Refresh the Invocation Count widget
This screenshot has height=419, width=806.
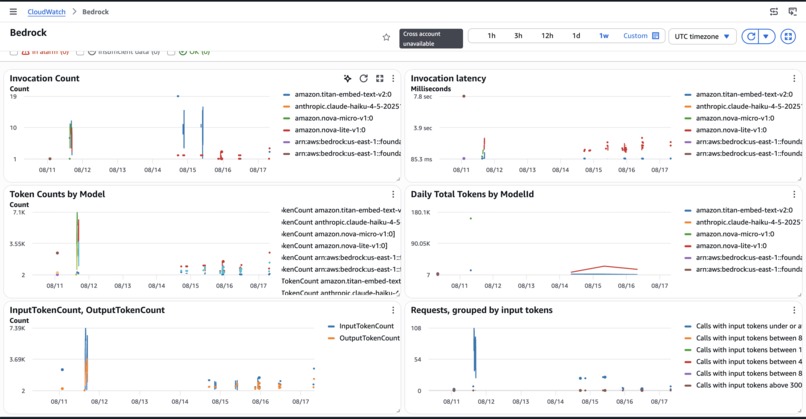pos(364,78)
